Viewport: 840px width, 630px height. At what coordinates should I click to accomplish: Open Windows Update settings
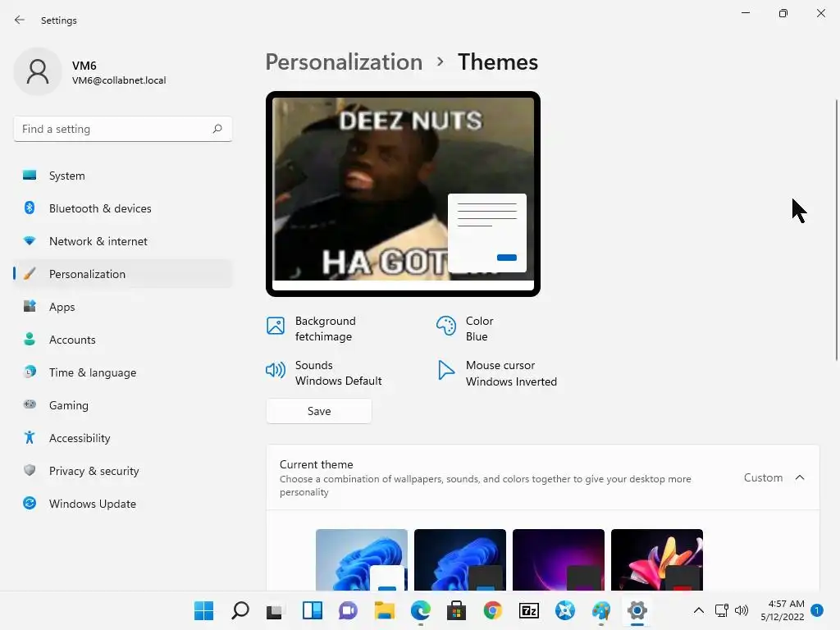tap(123, 504)
